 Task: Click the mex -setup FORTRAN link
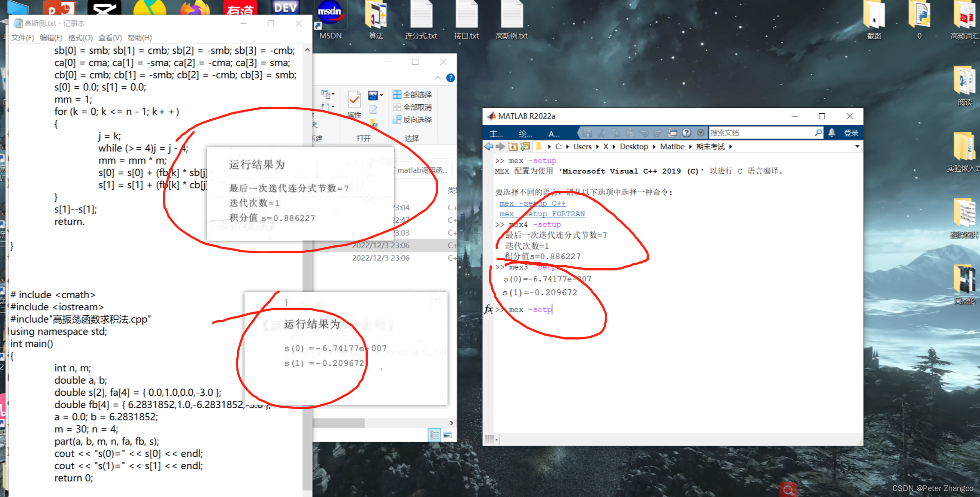[542, 213]
